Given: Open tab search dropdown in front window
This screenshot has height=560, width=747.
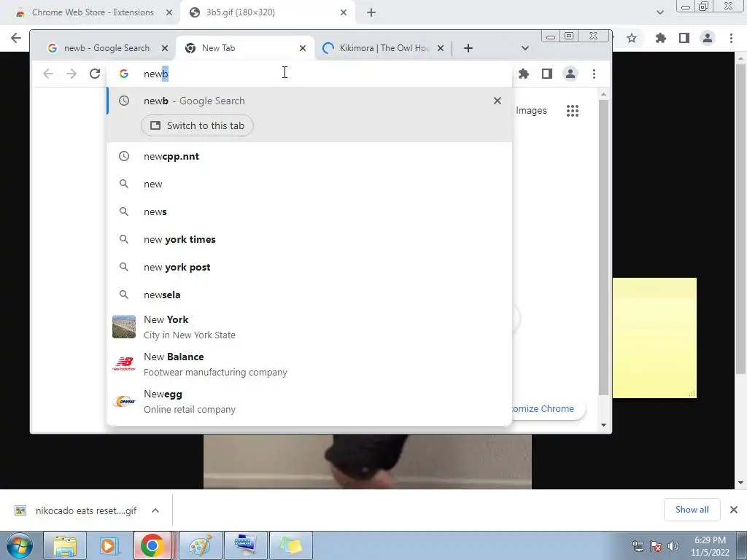Looking at the screenshot, I should (525, 48).
